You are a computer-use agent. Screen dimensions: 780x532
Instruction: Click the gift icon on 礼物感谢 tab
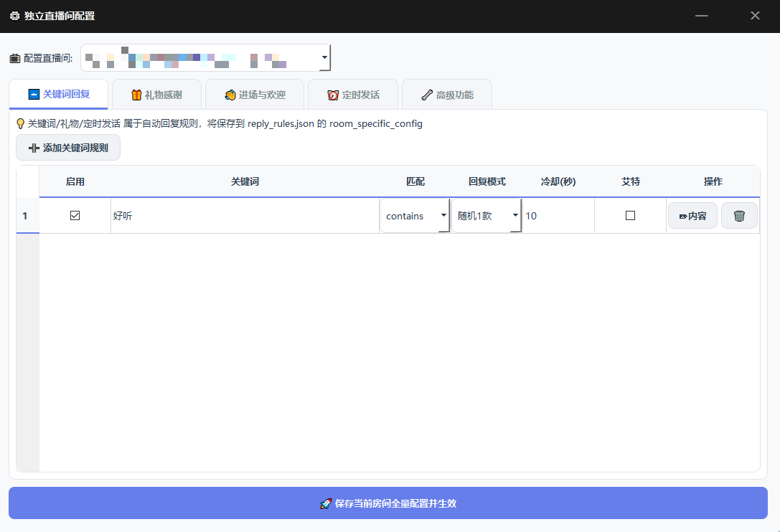pyautogui.click(x=136, y=95)
